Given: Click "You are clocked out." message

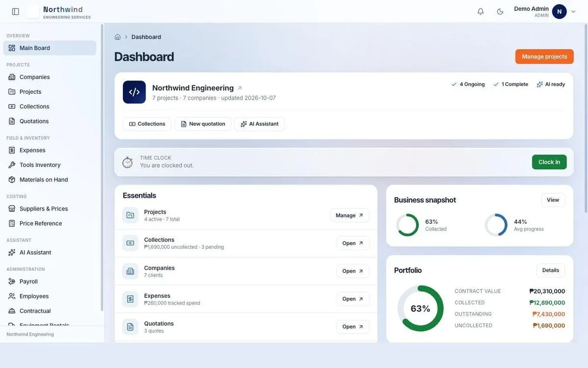Looking at the screenshot, I should (x=167, y=165).
